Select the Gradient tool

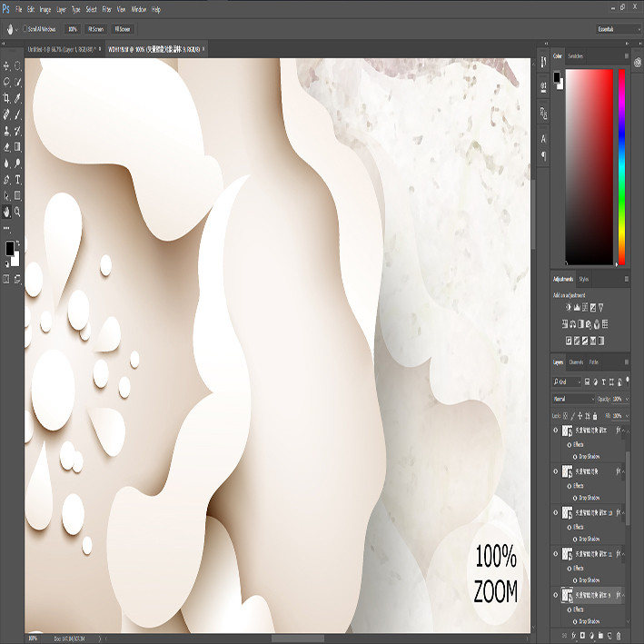pos(17,147)
